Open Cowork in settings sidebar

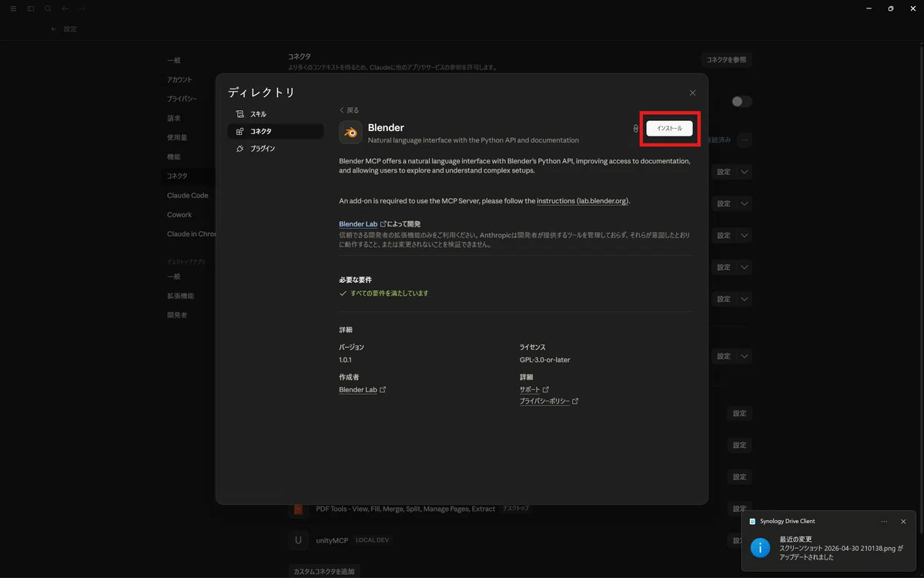tap(179, 215)
